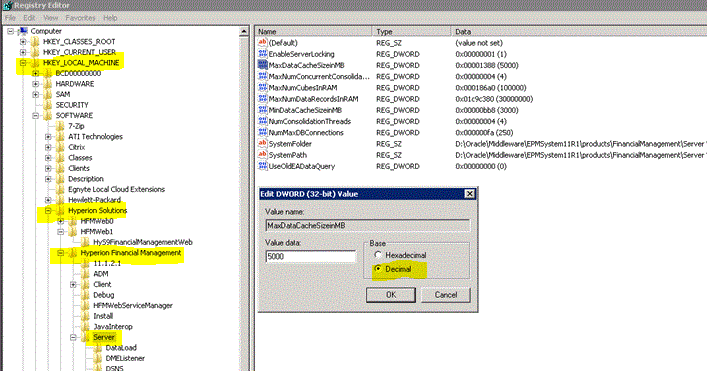Select Hy59FinancialManagementWeb key
The image size is (707, 371).
tap(143, 242)
